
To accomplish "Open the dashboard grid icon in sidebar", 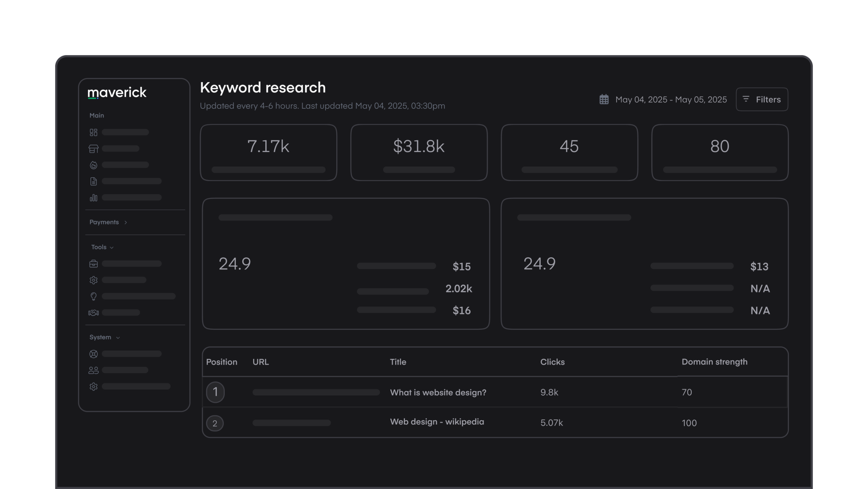I will click(94, 132).
